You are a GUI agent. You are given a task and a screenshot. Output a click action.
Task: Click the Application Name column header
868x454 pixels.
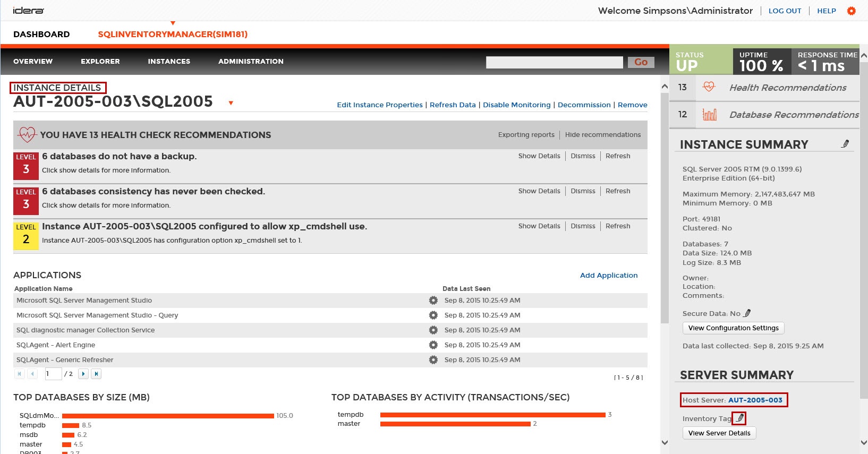pos(44,289)
